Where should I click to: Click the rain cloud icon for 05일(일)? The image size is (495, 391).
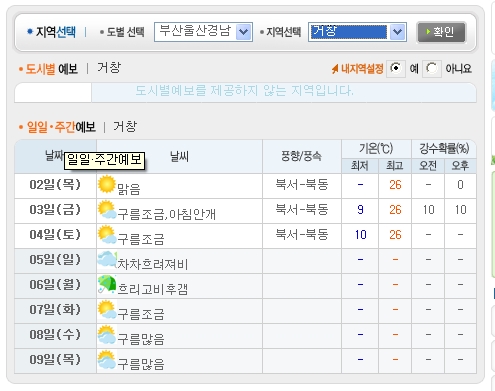point(107,260)
